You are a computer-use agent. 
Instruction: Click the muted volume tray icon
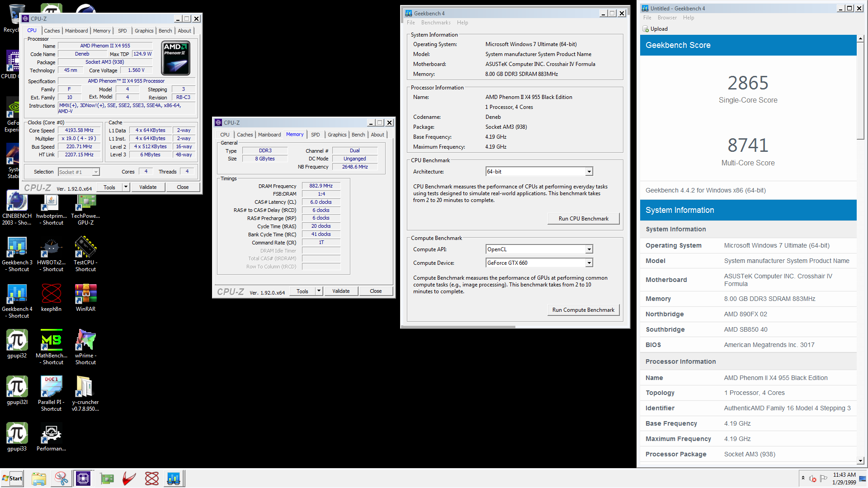(812, 479)
